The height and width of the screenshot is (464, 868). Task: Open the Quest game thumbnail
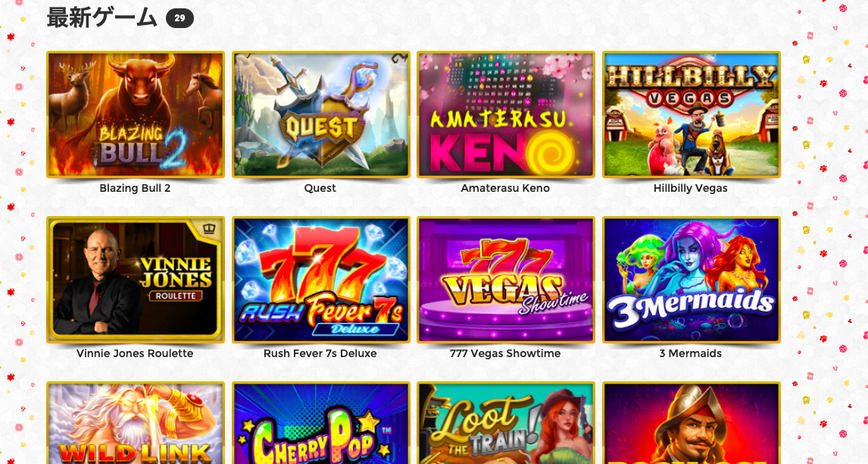pos(321,114)
